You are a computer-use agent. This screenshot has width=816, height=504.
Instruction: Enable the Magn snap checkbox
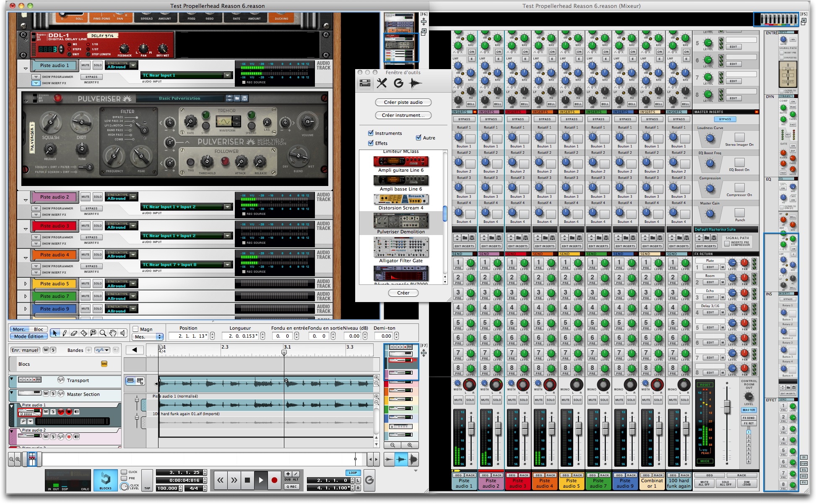pyautogui.click(x=135, y=329)
